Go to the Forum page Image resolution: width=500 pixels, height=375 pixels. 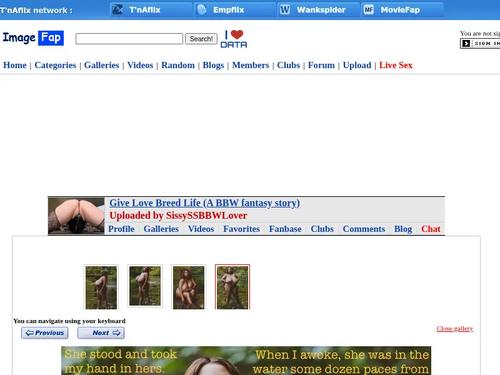(321, 65)
